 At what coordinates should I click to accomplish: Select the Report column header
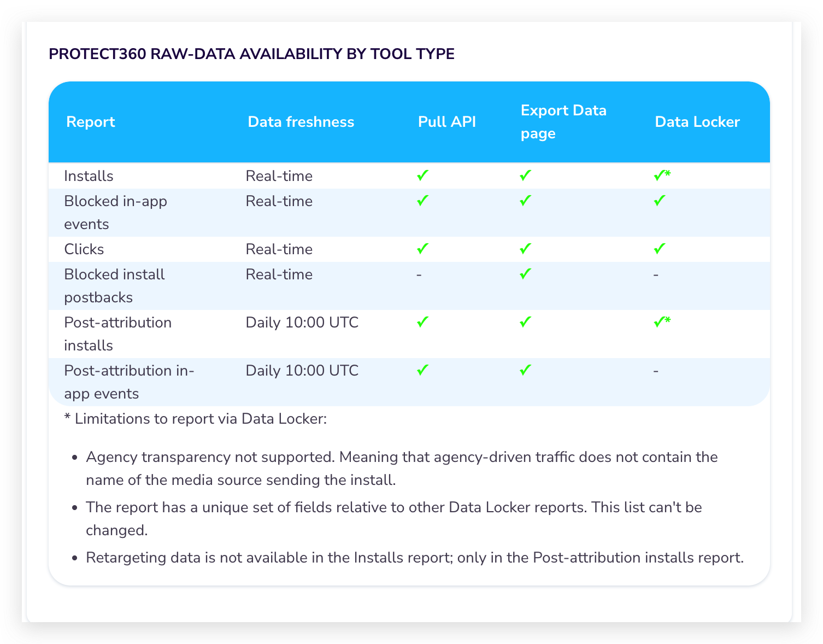click(x=90, y=122)
